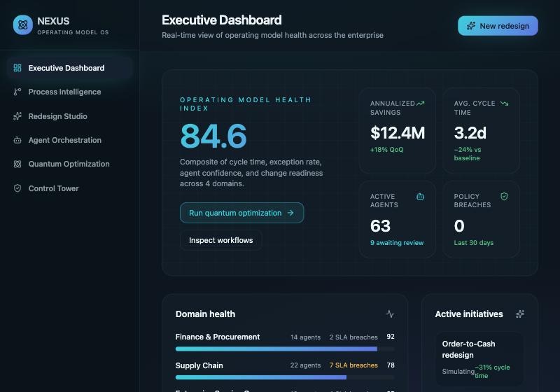Click the score 78 for Supply Chain
Viewport: 560px width, 392px height.
point(391,365)
